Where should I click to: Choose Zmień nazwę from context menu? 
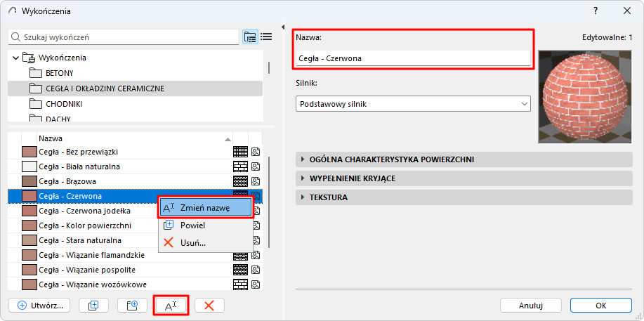click(205, 207)
